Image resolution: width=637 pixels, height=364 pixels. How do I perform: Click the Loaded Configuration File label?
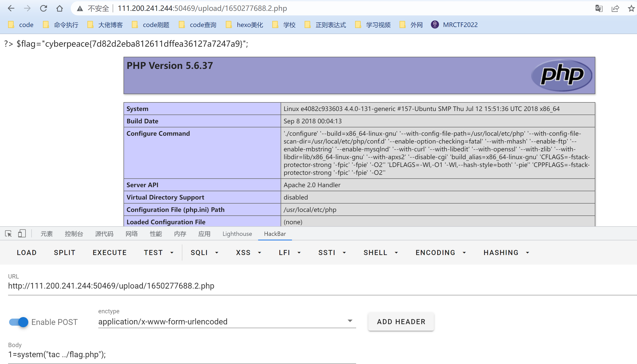pos(166,222)
